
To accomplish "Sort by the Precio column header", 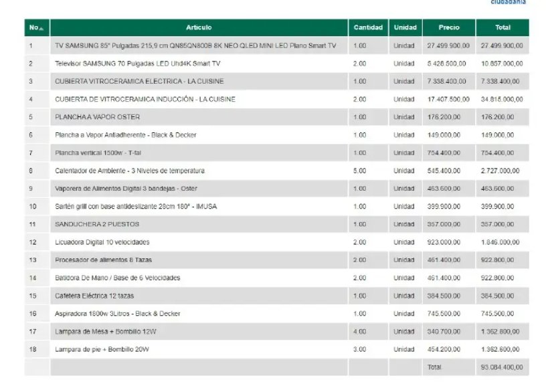I will [x=449, y=27].
